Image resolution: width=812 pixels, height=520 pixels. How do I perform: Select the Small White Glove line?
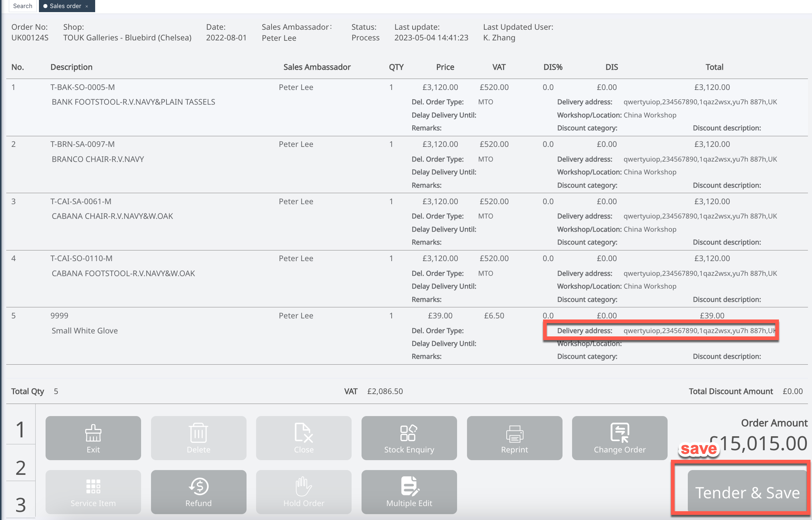pyautogui.click(x=85, y=331)
